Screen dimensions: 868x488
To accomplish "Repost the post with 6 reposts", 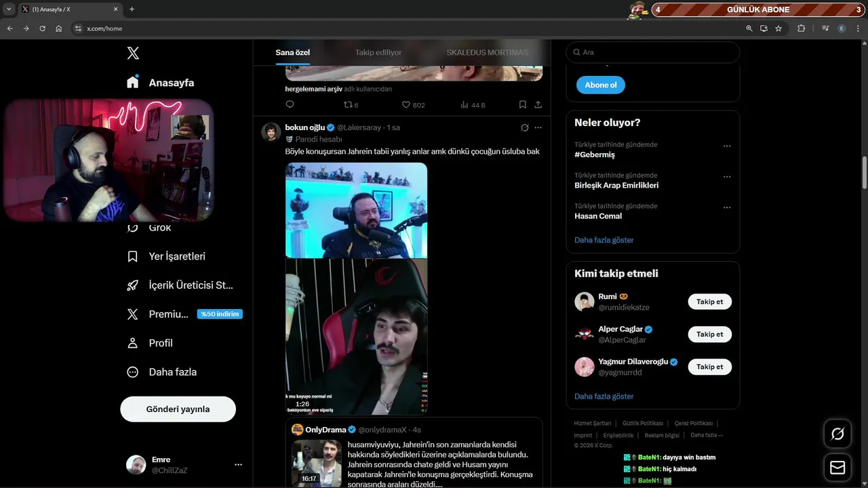I will (x=351, y=105).
